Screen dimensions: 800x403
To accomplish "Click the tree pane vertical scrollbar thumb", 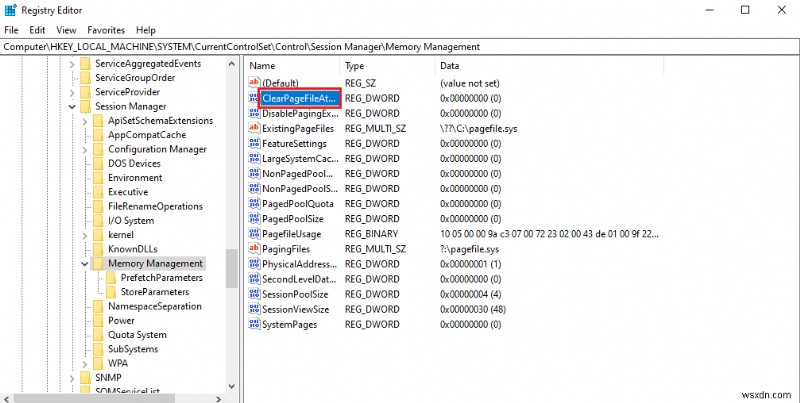I will pos(232,268).
